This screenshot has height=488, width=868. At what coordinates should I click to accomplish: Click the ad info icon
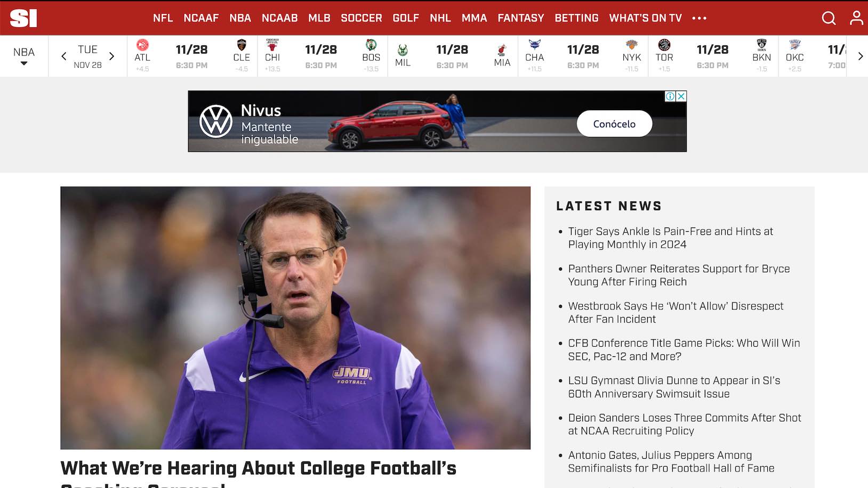(x=670, y=96)
